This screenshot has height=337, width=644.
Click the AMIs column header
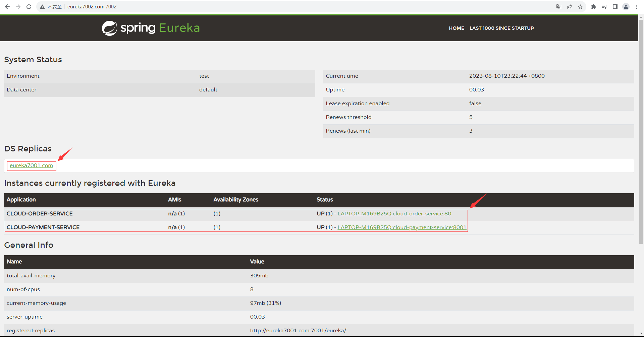175,200
